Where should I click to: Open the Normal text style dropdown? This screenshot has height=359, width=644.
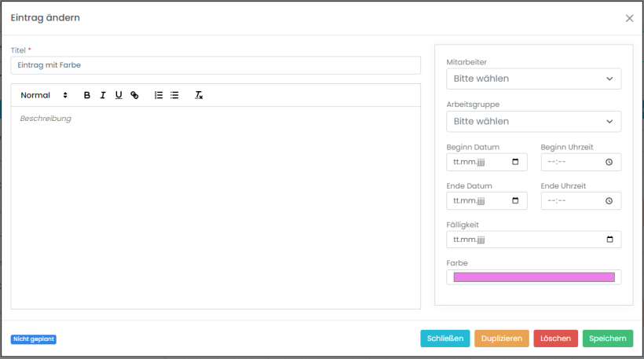[x=44, y=95]
